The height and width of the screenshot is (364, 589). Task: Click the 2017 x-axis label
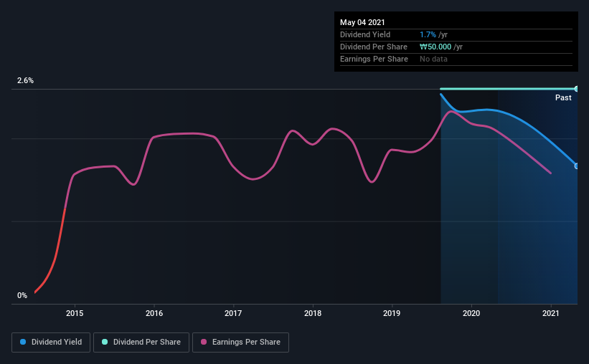(x=233, y=313)
